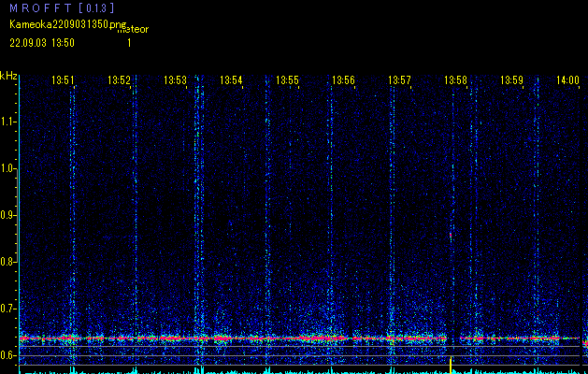Image resolution: width=588 pixels, height=374 pixels.
Task: Click the 0.7 frequency axis label
Action: 7,309
